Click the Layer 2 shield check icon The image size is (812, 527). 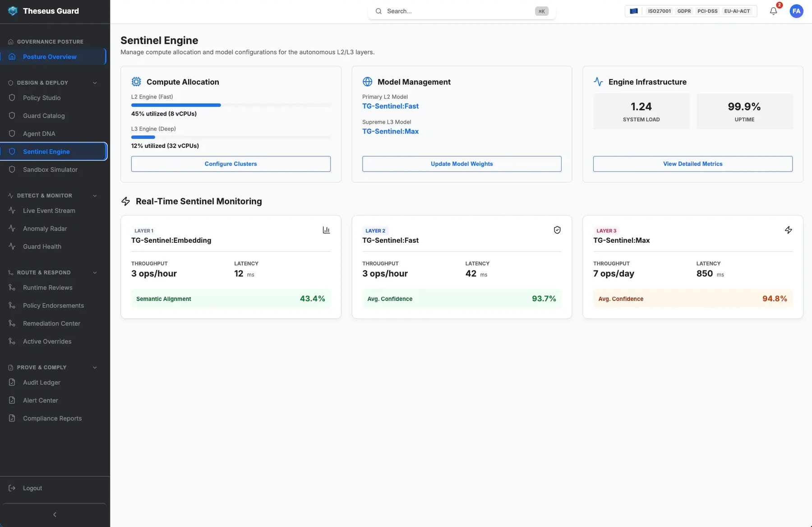[557, 230]
